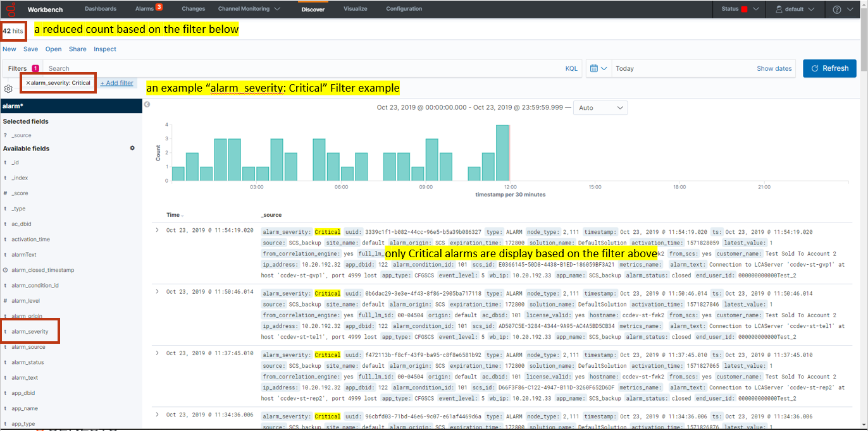The image size is (868, 431).
Task: Click into the Search query field
Action: pos(304,68)
